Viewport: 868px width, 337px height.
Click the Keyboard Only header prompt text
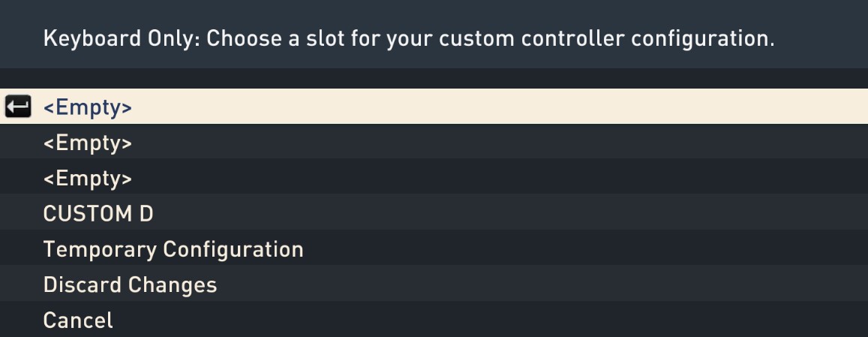[x=409, y=38]
